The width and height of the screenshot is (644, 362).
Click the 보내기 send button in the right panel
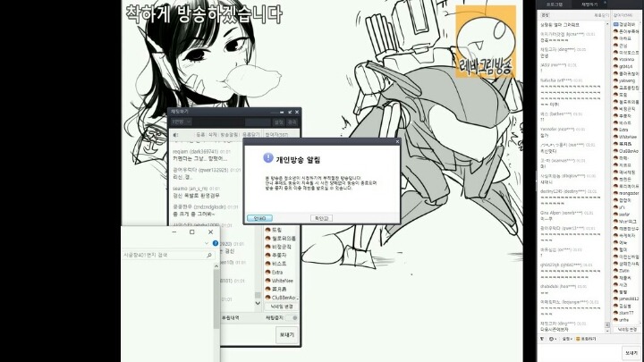point(631,353)
